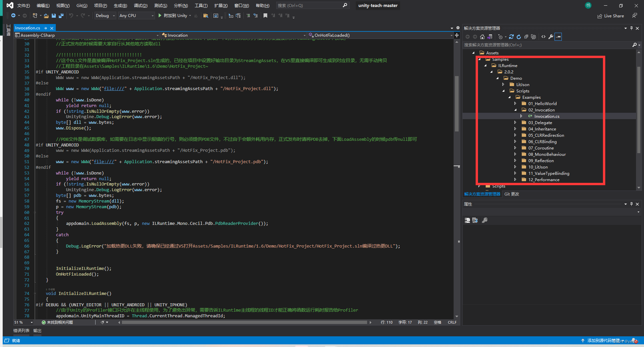
Task: Click the bookmark icon in the toolbar
Action: tap(265, 16)
